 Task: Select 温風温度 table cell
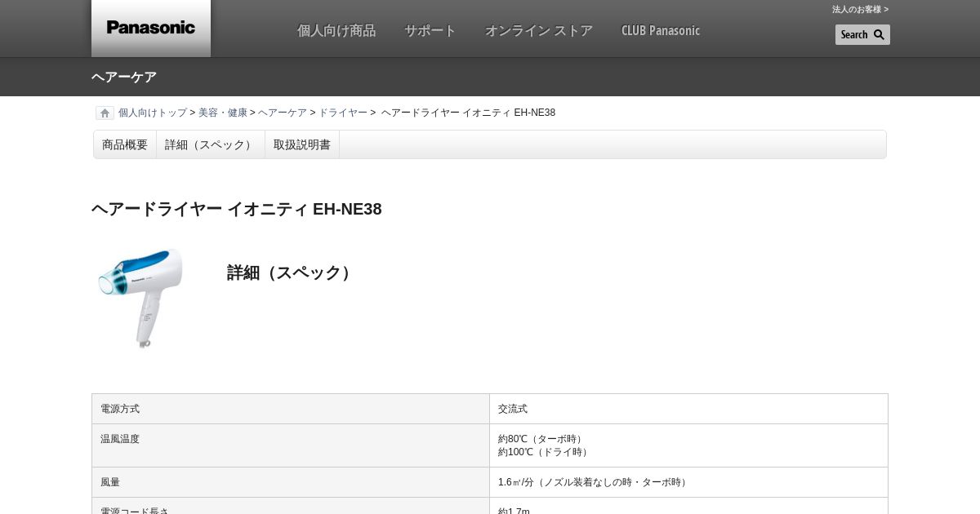pos(291,445)
